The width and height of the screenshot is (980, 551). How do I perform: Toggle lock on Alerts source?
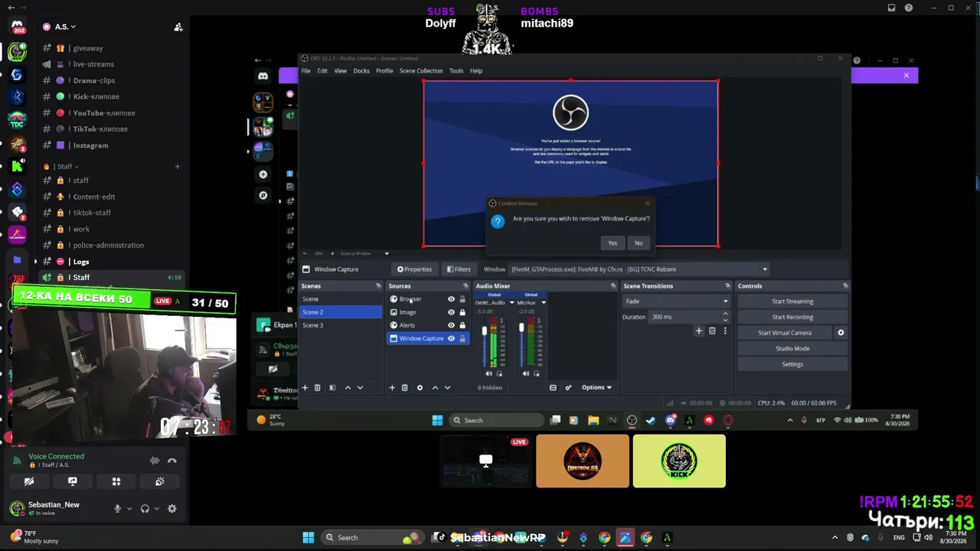pos(462,325)
